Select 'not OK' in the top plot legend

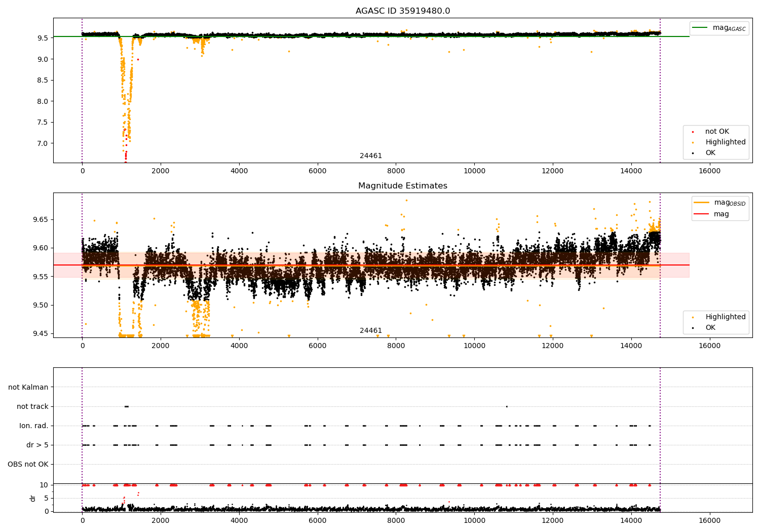(x=717, y=132)
